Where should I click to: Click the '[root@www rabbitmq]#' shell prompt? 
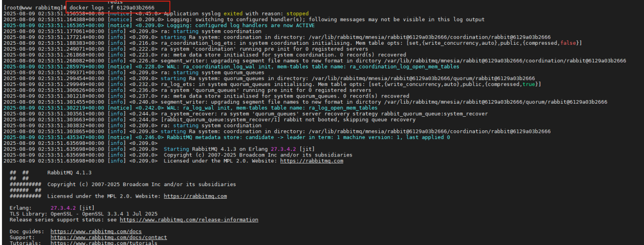[x=35, y=8]
